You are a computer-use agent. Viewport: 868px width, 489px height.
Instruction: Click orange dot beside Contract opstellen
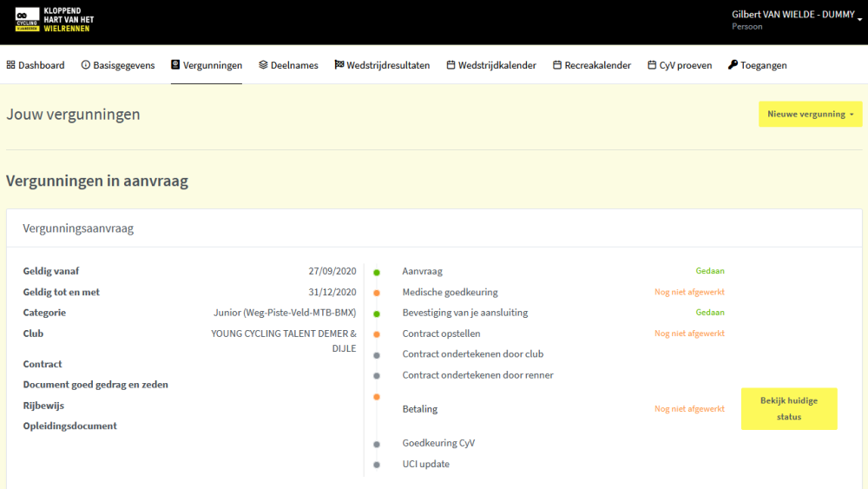pyautogui.click(x=377, y=334)
